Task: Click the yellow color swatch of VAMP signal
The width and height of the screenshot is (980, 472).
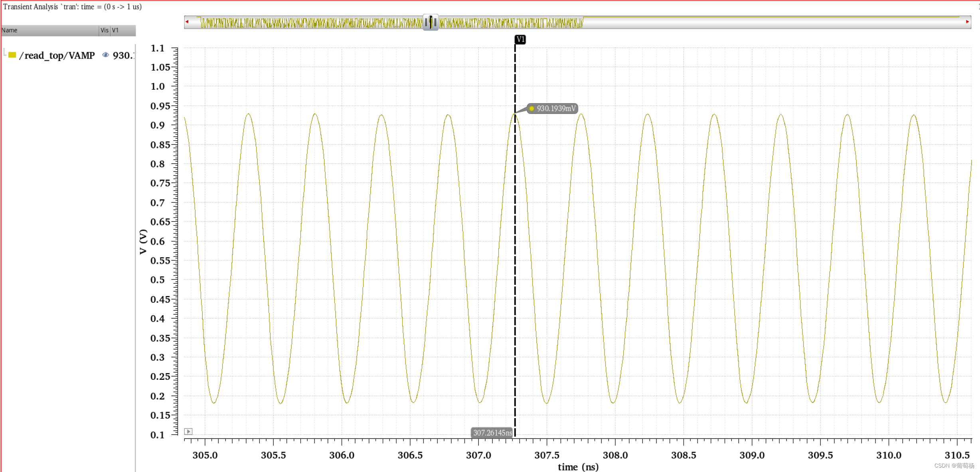Action: click(12, 55)
